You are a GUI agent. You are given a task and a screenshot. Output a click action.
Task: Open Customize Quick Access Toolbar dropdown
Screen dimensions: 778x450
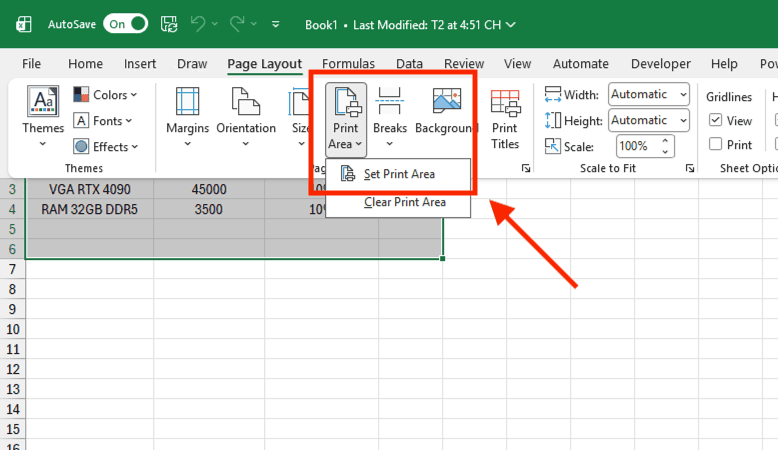point(275,24)
